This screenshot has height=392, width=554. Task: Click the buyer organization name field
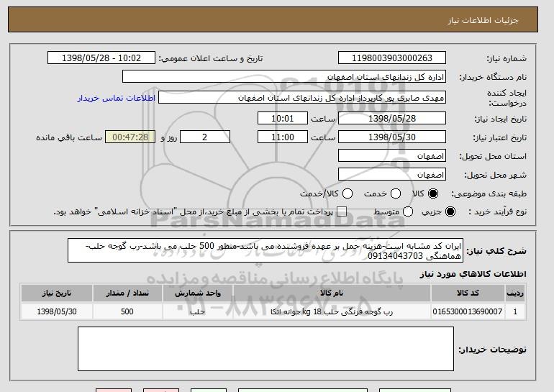pyautogui.click(x=284, y=77)
